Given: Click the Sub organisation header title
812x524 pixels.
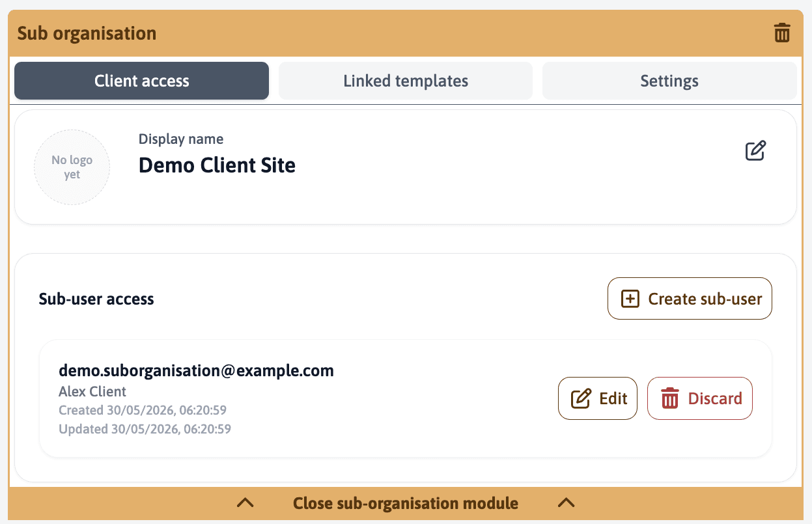Looking at the screenshot, I should [87, 33].
